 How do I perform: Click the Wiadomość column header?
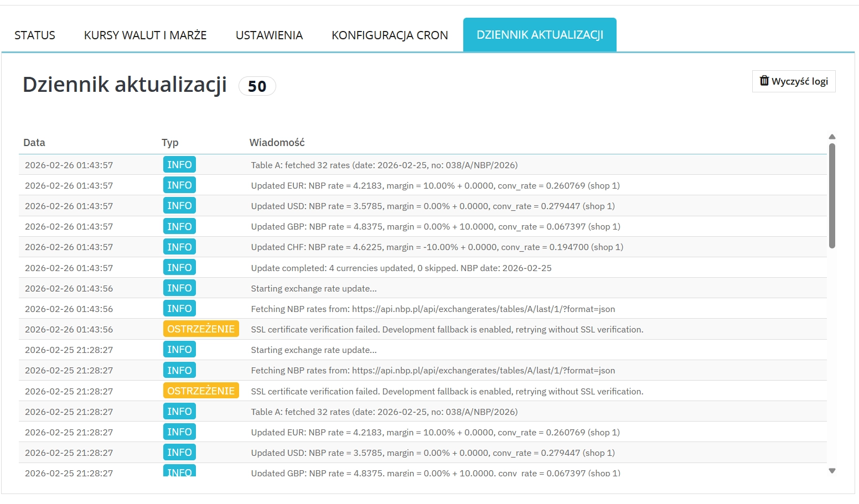click(277, 143)
